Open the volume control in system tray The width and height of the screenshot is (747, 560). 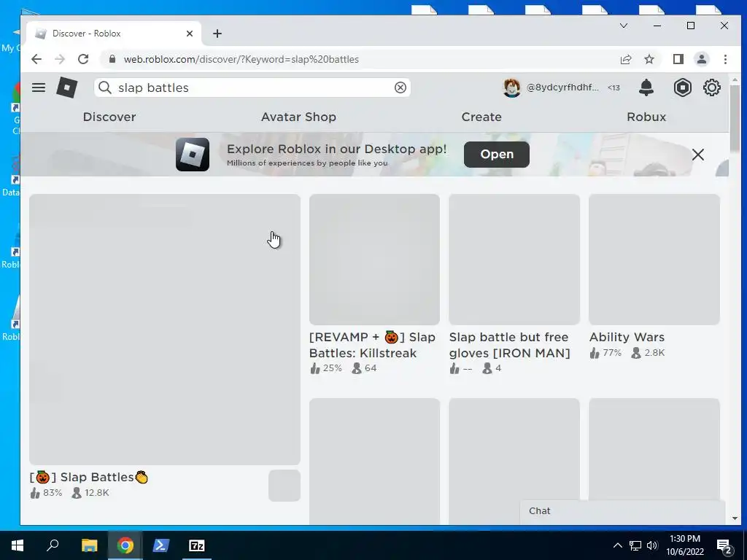tap(652, 545)
